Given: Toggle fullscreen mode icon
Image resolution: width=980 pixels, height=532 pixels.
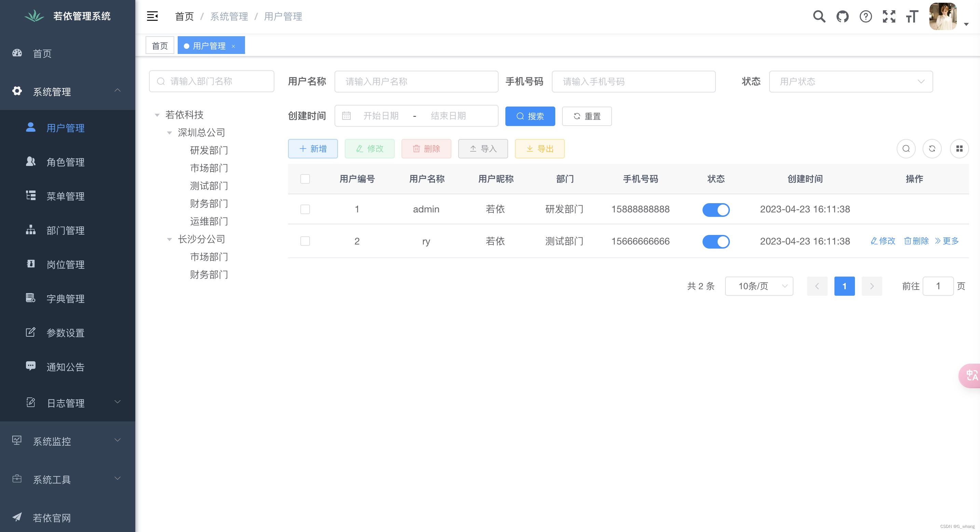Looking at the screenshot, I should 889,16.
